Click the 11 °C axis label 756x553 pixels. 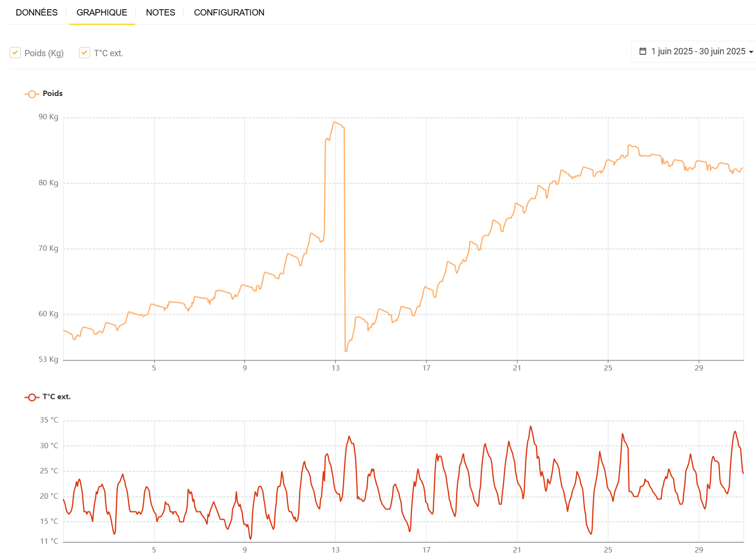coord(49,541)
